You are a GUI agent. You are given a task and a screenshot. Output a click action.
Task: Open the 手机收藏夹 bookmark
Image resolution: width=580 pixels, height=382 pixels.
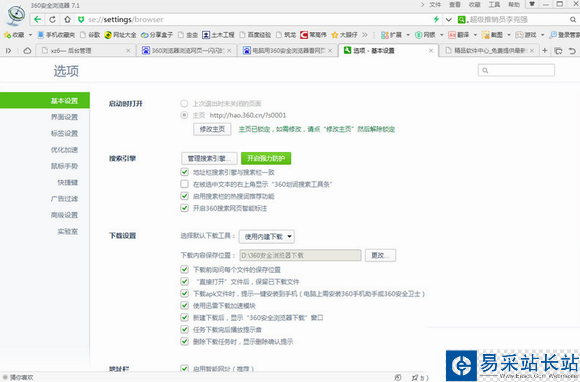coord(57,35)
